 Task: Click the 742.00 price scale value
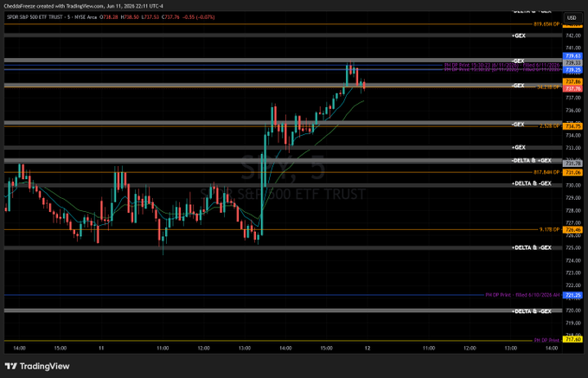point(572,35)
